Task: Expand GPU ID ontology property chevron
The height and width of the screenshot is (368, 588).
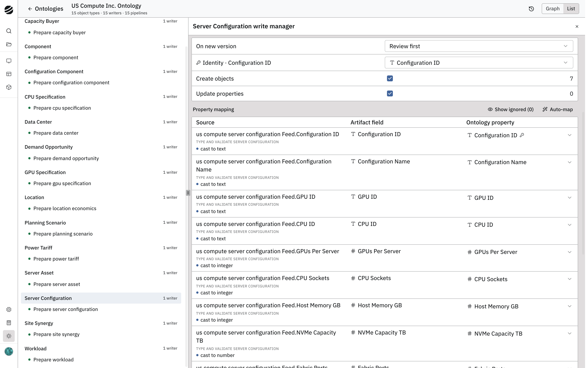Action: (569, 198)
